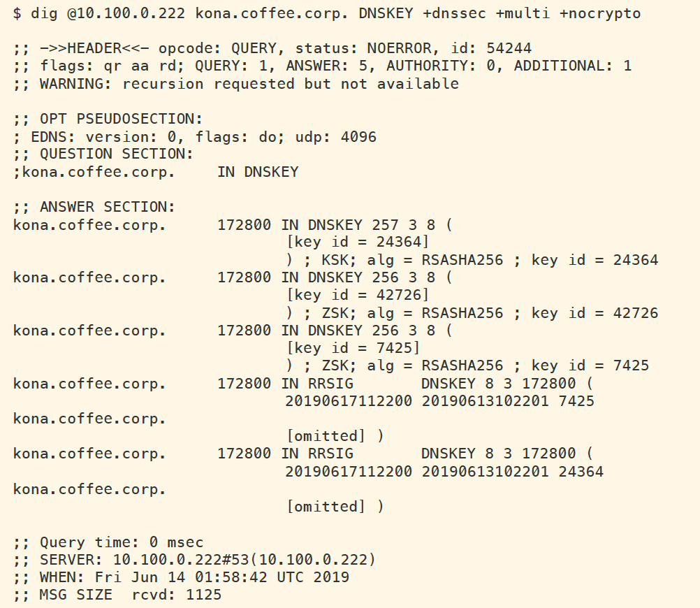Click the MSG SIZE rcvd: 1125 line

[117, 595]
